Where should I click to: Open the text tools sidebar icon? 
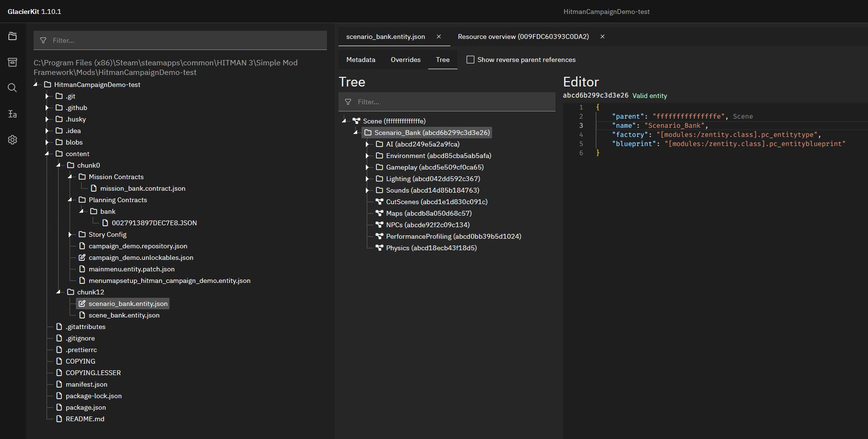12,114
